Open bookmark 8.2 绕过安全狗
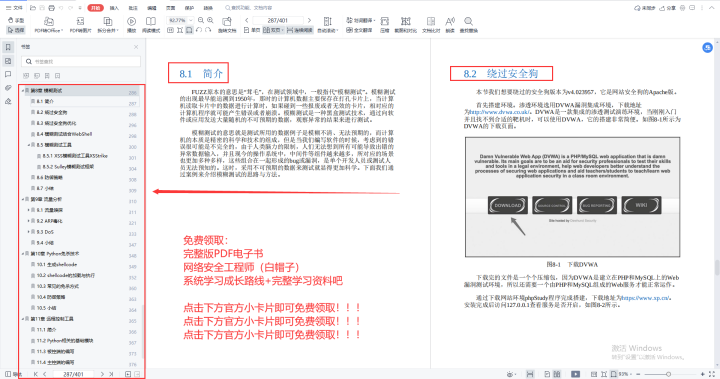 click(x=52, y=112)
